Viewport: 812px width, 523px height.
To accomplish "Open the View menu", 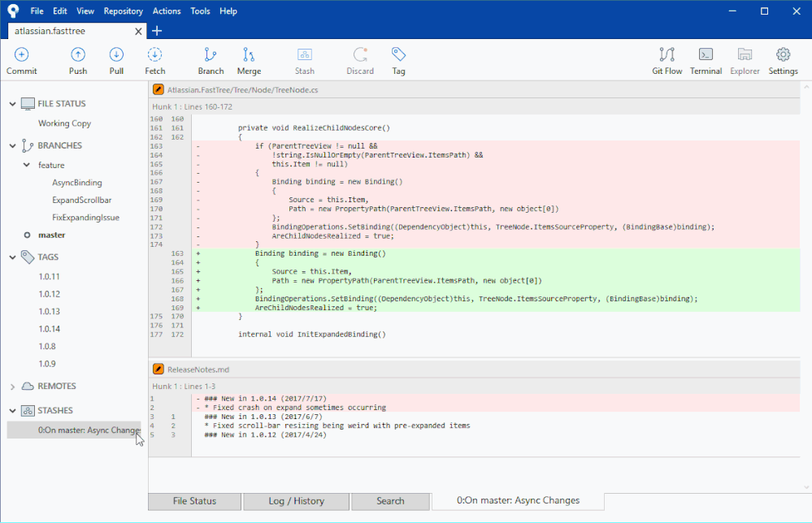I will 85,11.
